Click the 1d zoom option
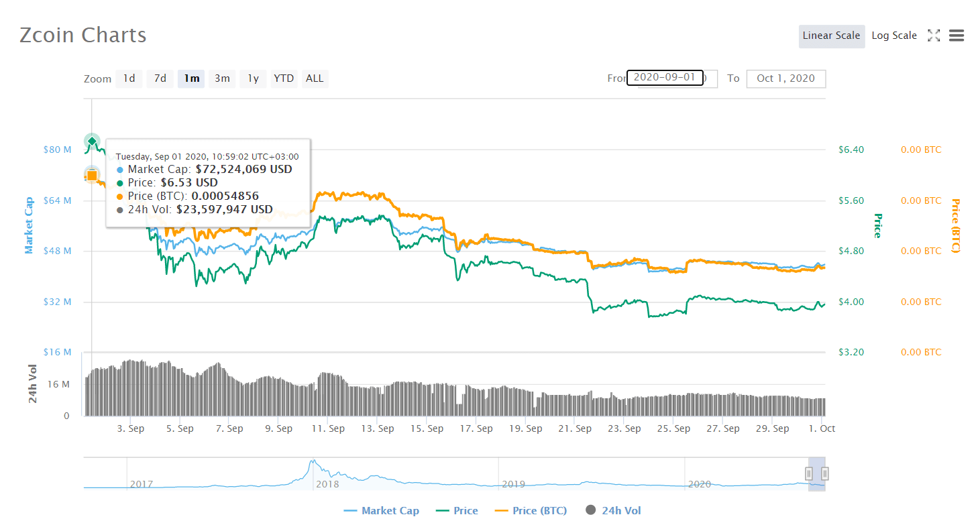This screenshot has width=980, height=525. tap(129, 78)
